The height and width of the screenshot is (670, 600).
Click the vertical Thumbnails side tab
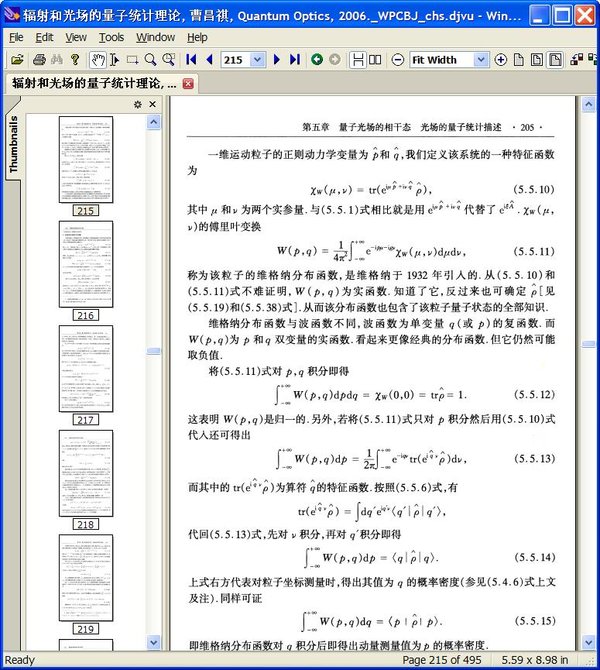point(13,144)
